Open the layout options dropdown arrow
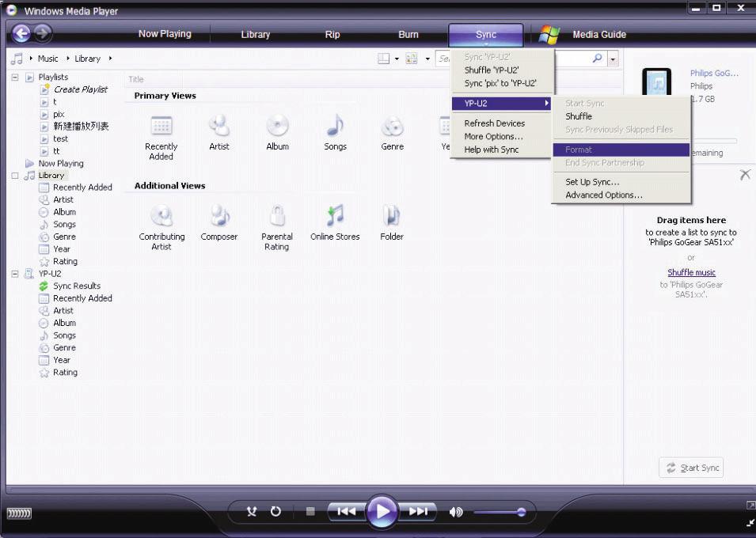This screenshot has width=756, height=538. point(397,59)
